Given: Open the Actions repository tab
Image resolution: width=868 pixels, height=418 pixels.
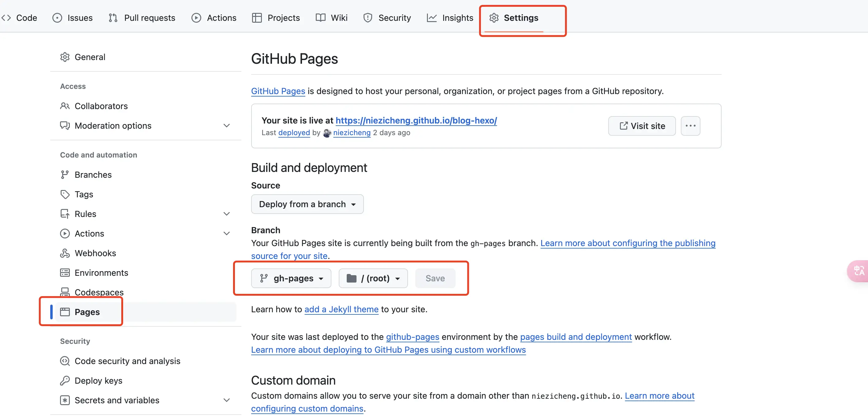Looking at the screenshot, I should click(x=214, y=17).
